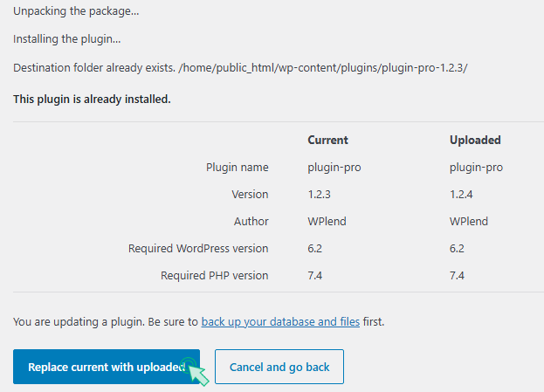Image resolution: width=544 pixels, height=392 pixels.
Task: Click Cancel and go back button
Action: click(279, 367)
